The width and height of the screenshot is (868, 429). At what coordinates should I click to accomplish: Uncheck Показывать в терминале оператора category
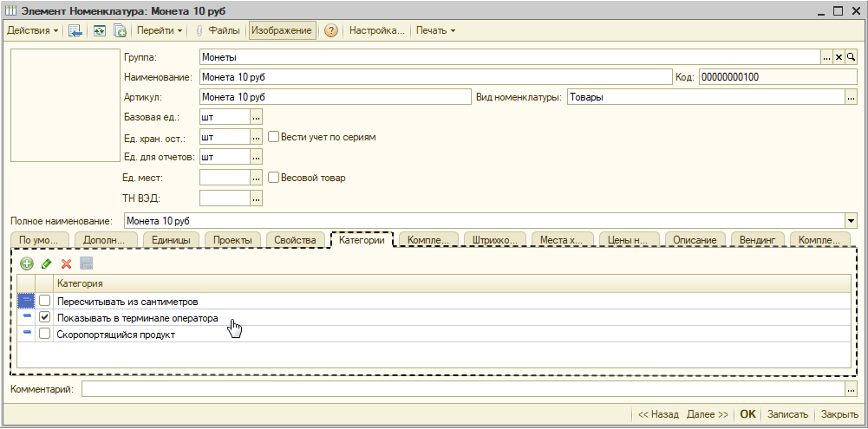coord(45,318)
